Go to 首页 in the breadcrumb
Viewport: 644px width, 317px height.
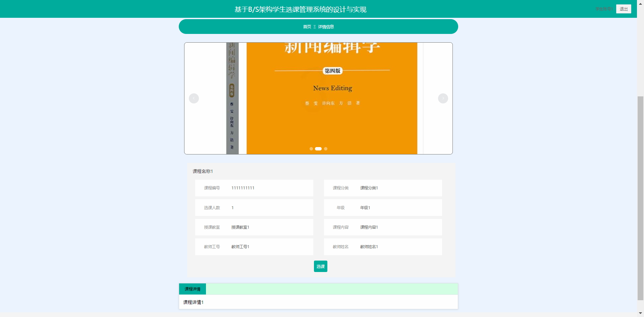click(x=307, y=27)
